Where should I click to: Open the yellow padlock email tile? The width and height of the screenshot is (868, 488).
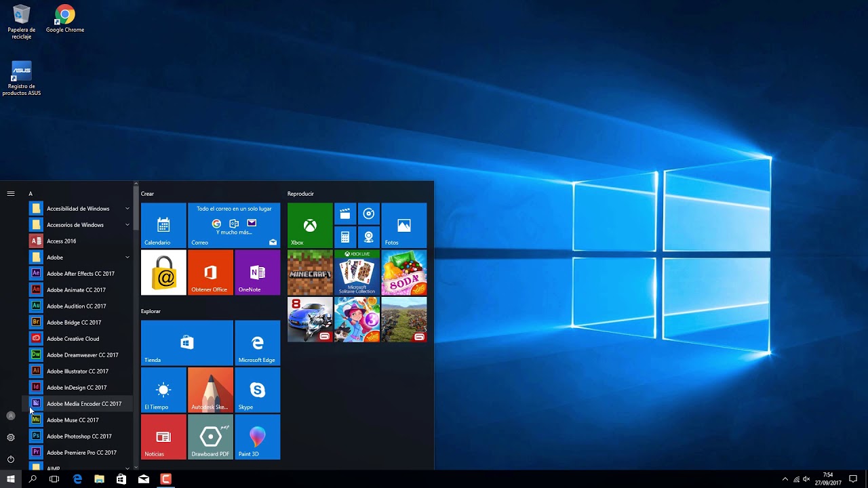(163, 272)
